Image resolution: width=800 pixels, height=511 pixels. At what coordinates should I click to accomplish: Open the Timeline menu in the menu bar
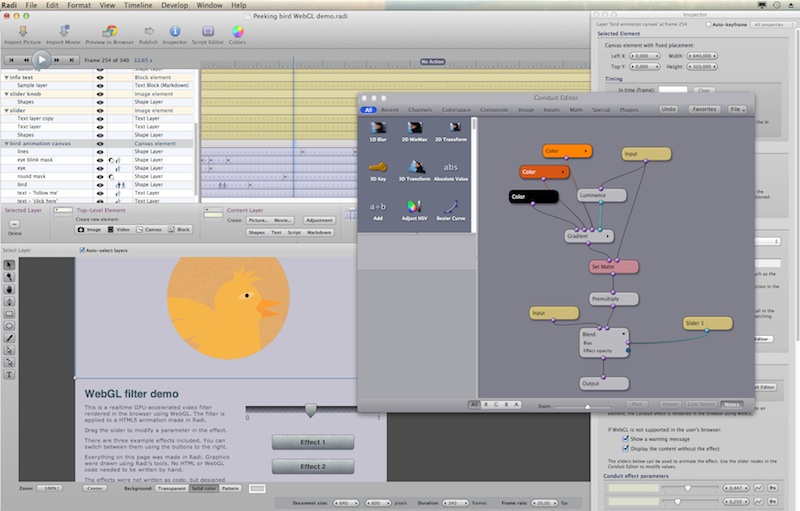click(x=138, y=5)
